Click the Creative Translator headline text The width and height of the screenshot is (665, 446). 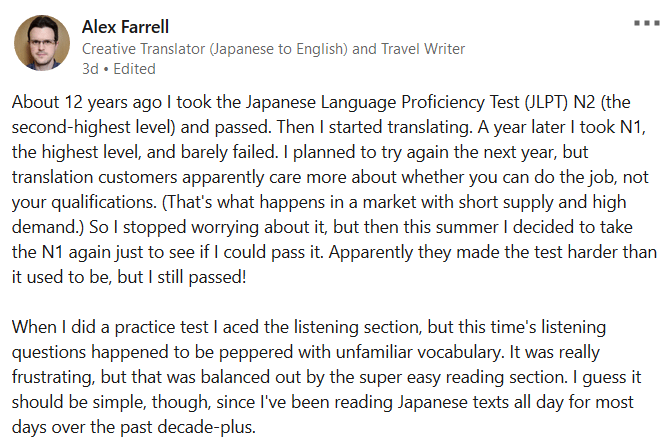tap(273, 48)
